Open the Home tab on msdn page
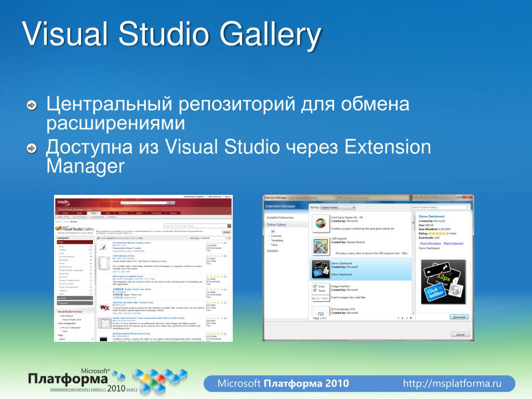 pyautogui.click(x=65, y=213)
